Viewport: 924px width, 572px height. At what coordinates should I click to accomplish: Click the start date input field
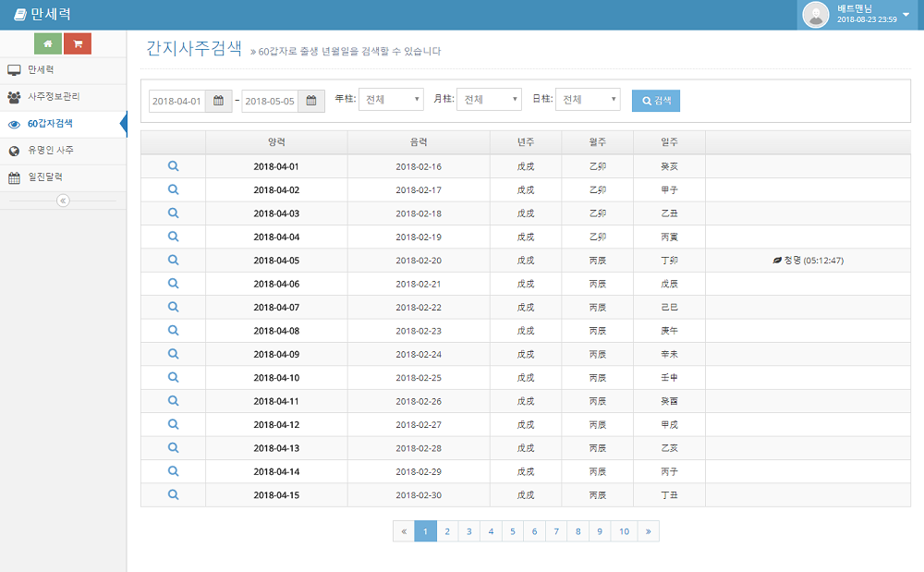point(176,101)
